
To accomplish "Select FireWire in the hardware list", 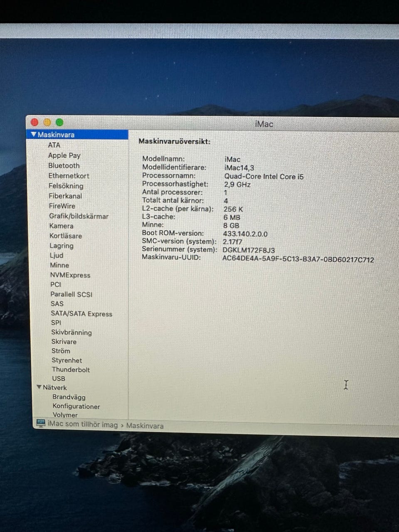I will click(62, 206).
